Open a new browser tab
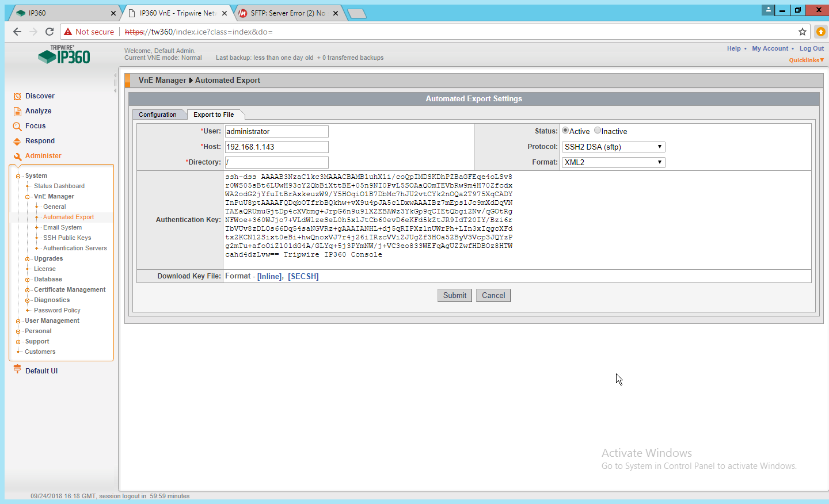829x504 pixels. (x=357, y=14)
